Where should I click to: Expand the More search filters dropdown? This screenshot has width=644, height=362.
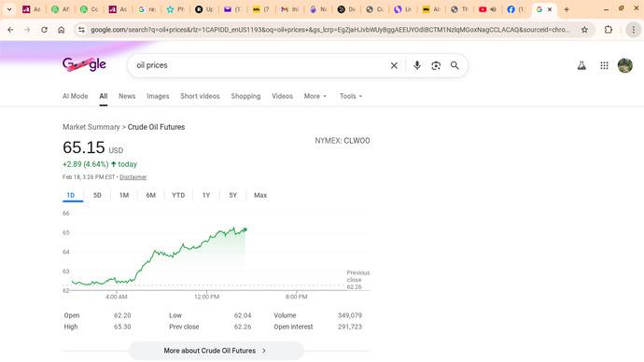[315, 96]
